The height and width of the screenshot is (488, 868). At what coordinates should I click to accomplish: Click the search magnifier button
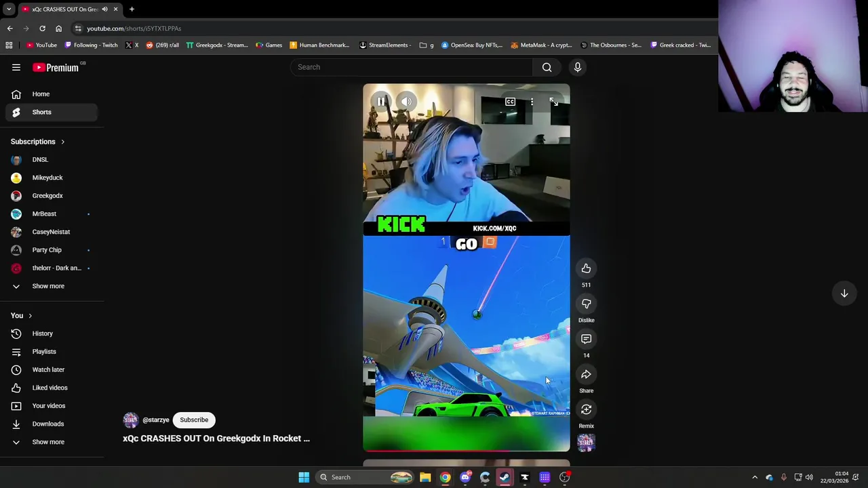point(547,67)
